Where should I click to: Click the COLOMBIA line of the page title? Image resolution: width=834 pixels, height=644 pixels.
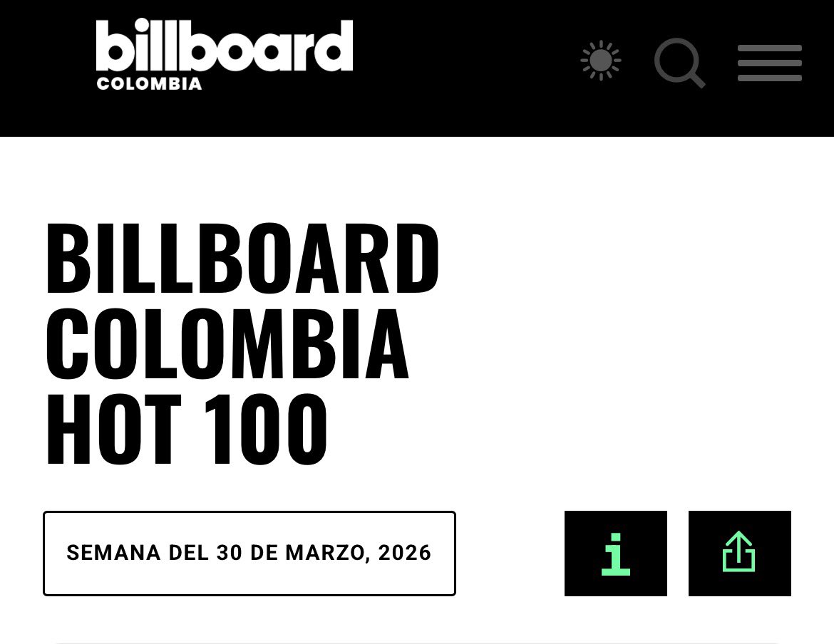[227, 344]
